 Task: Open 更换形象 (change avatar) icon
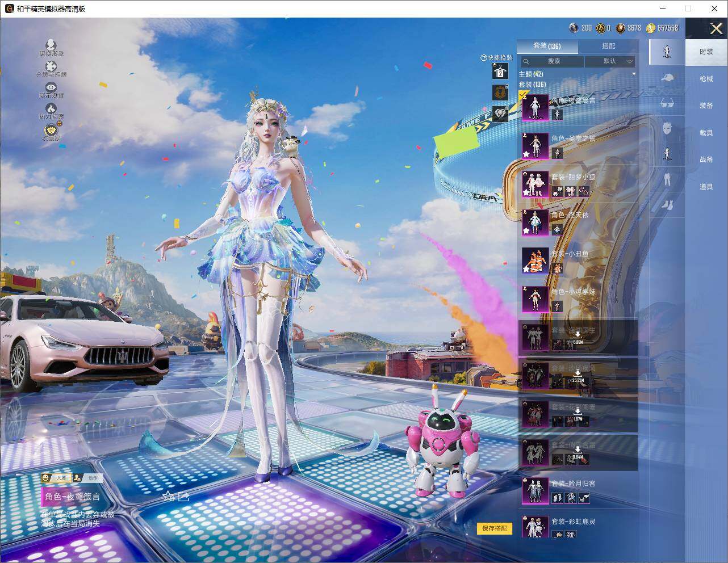(x=51, y=44)
